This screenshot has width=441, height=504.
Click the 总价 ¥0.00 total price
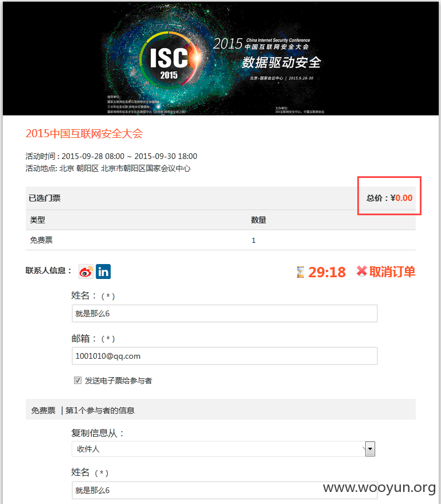pyautogui.click(x=389, y=197)
